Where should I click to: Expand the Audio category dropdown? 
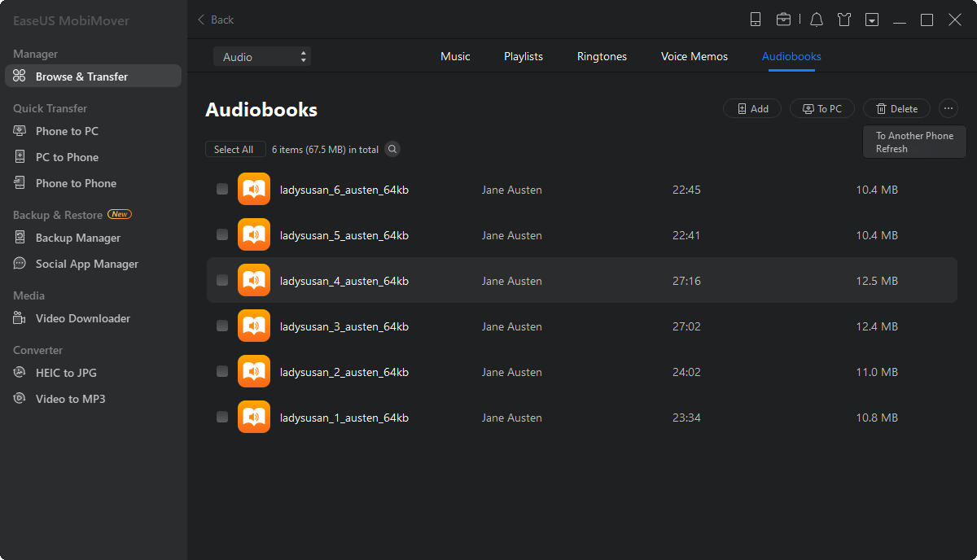pyautogui.click(x=262, y=57)
